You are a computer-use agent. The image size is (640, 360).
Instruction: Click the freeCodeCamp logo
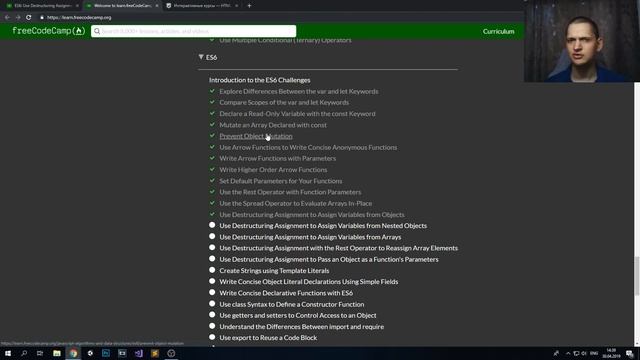[49, 31]
